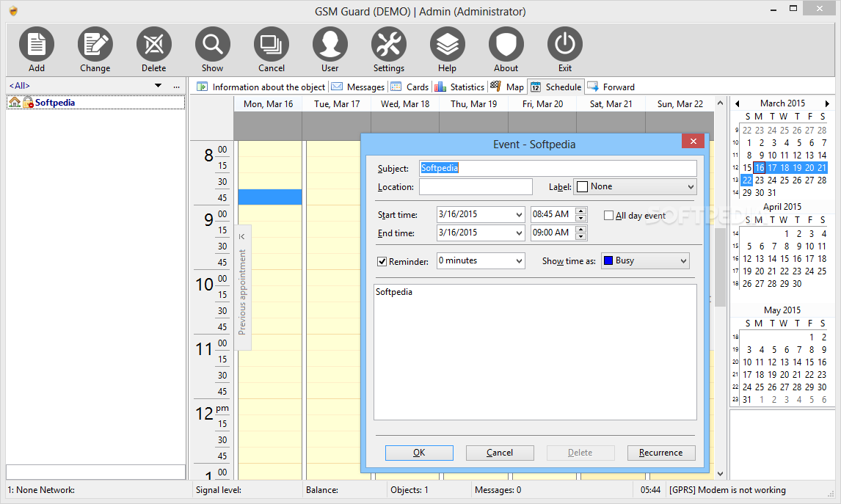This screenshot has width=841, height=504.
Task: Expand the <All> group dropdown
Action: 159,86
